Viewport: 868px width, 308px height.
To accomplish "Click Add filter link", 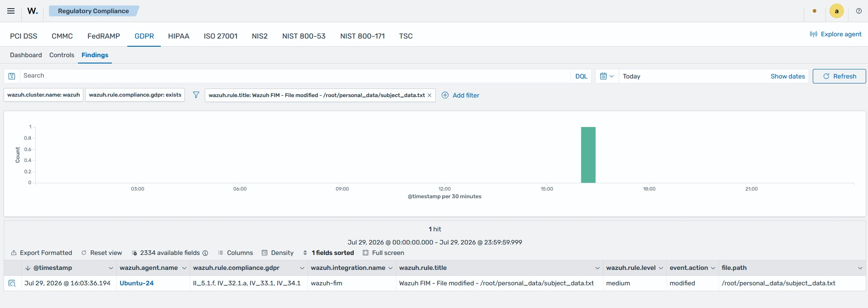I will [x=466, y=95].
